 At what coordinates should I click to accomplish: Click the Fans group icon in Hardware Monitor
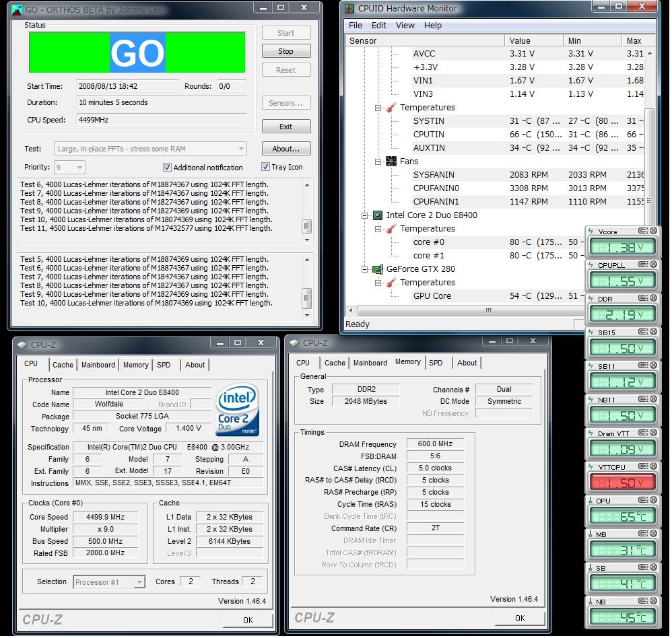pos(391,162)
